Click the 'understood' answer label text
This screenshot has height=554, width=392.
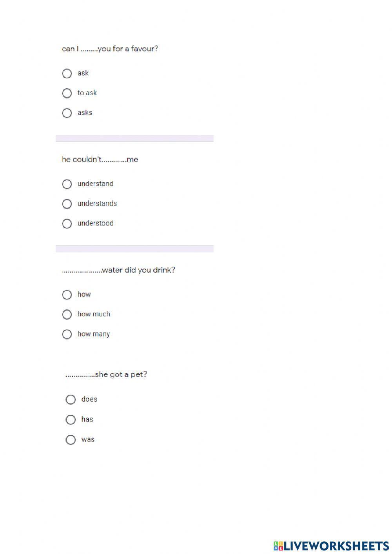[96, 223]
